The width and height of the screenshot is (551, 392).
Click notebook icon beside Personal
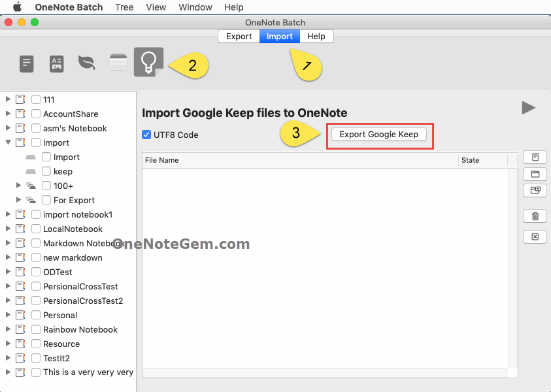point(20,315)
